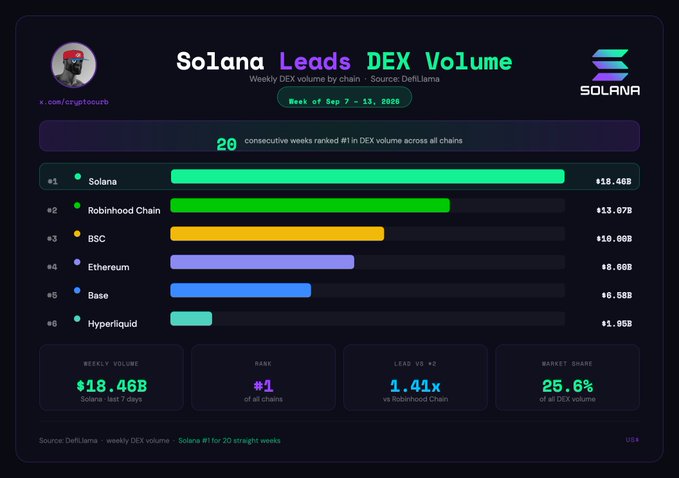Click the of all chains caption

263,399
